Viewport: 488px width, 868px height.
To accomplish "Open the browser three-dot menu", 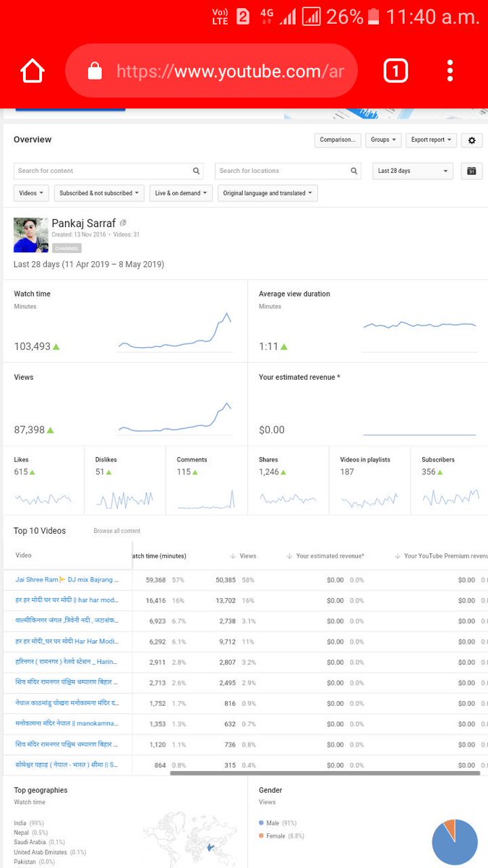I will tap(450, 71).
